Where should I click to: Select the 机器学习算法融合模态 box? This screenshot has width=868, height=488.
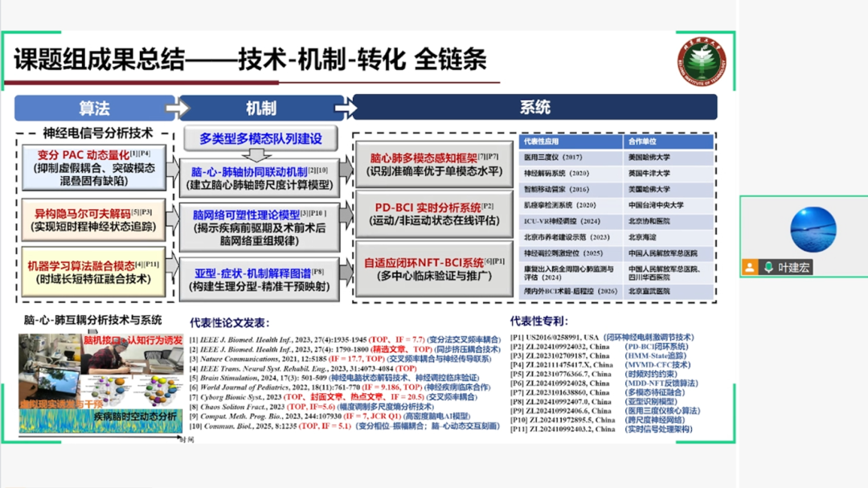[93, 272]
